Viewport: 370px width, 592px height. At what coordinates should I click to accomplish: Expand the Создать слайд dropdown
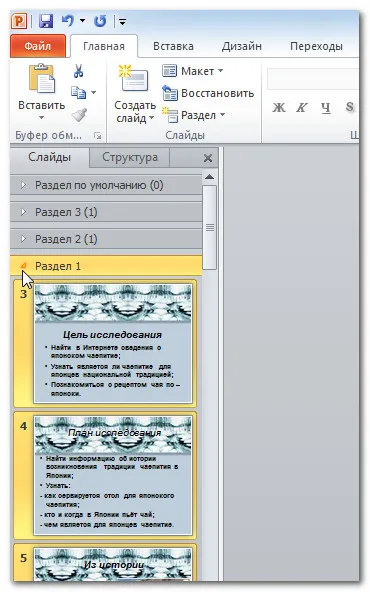click(x=151, y=118)
